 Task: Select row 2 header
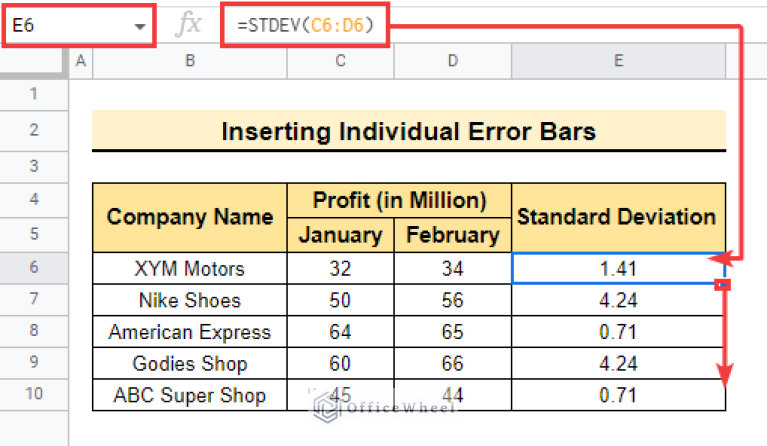[34, 131]
